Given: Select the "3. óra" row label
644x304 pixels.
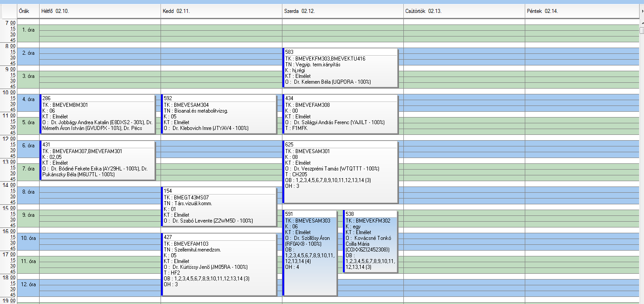Looking at the screenshot, I should (x=28, y=76).
